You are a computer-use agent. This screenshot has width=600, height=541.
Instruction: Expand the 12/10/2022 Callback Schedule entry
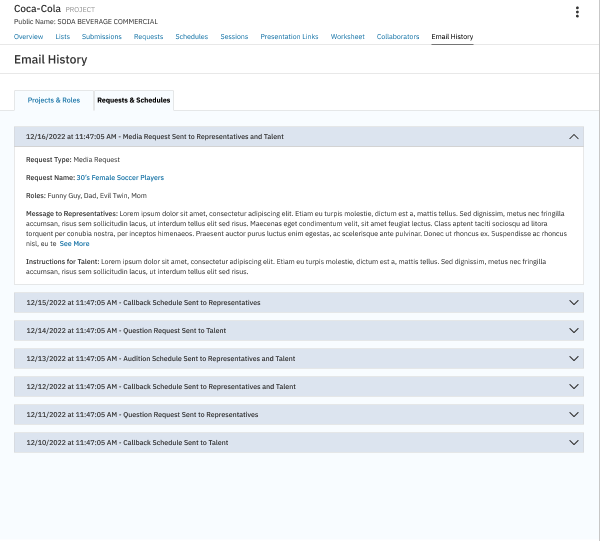coord(573,442)
